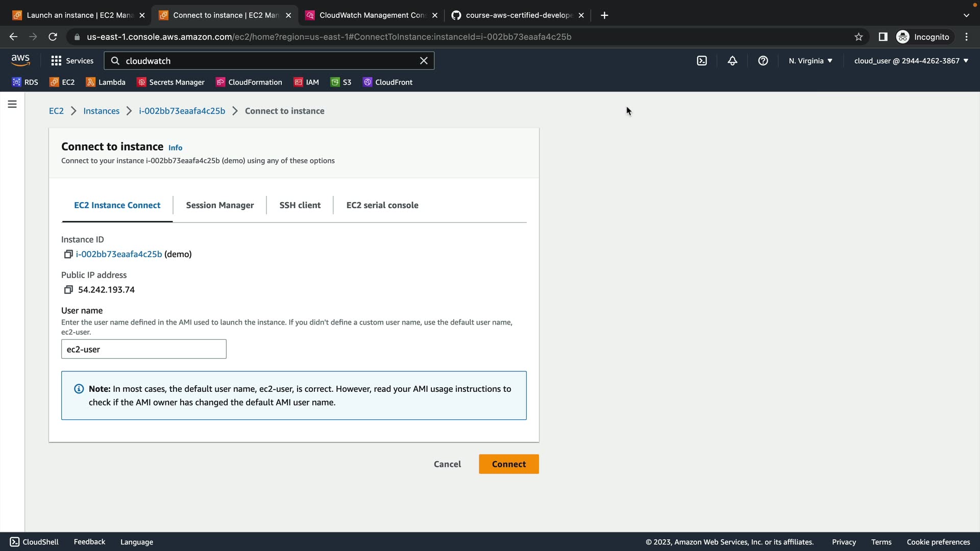Open the Instances breadcrumb link
980x551 pixels.
101,111
